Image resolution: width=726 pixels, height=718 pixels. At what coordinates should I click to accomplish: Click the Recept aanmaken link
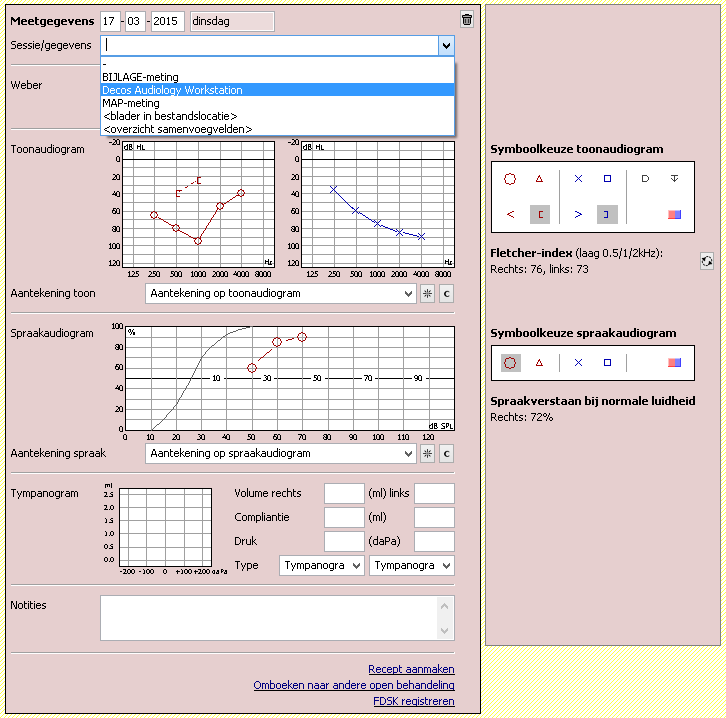pyautogui.click(x=411, y=669)
